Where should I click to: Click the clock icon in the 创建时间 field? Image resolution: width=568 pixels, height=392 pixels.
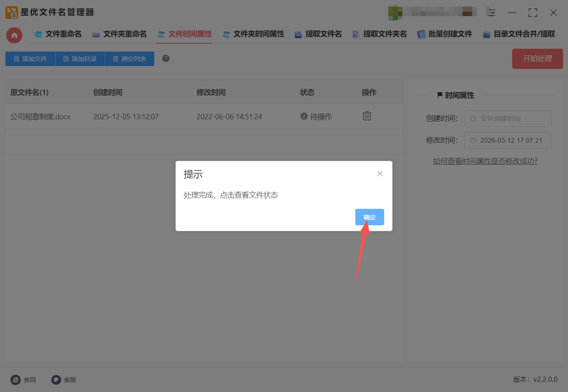pyautogui.click(x=473, y=118)
